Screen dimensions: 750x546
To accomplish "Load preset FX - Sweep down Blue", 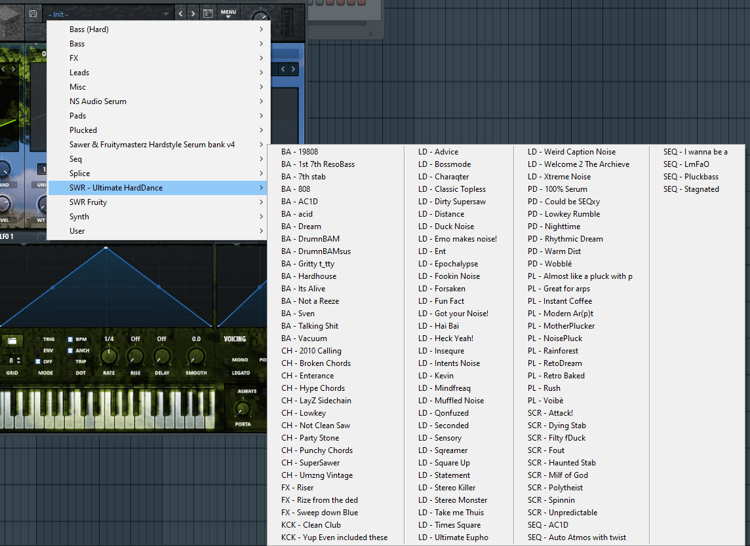I will (x=320, y=512).
